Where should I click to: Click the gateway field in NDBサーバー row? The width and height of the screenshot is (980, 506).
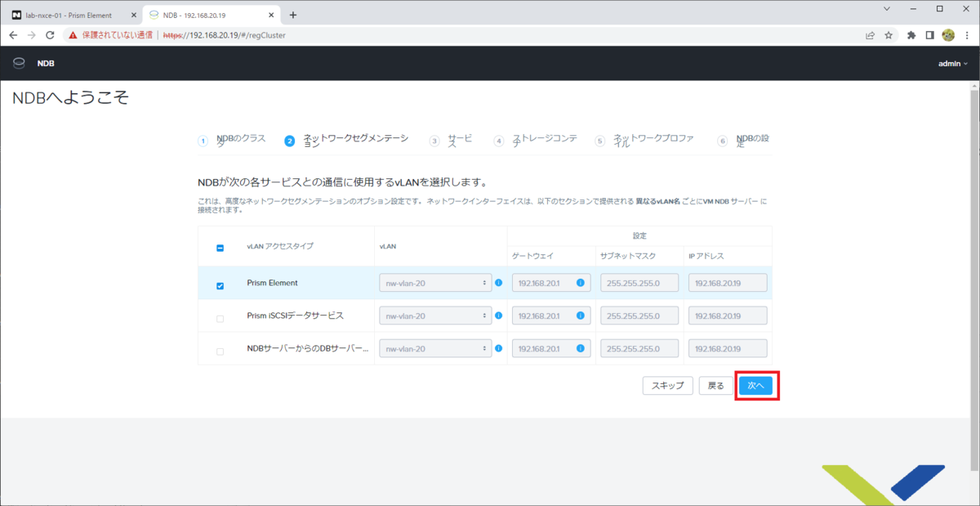pos(551,348)
